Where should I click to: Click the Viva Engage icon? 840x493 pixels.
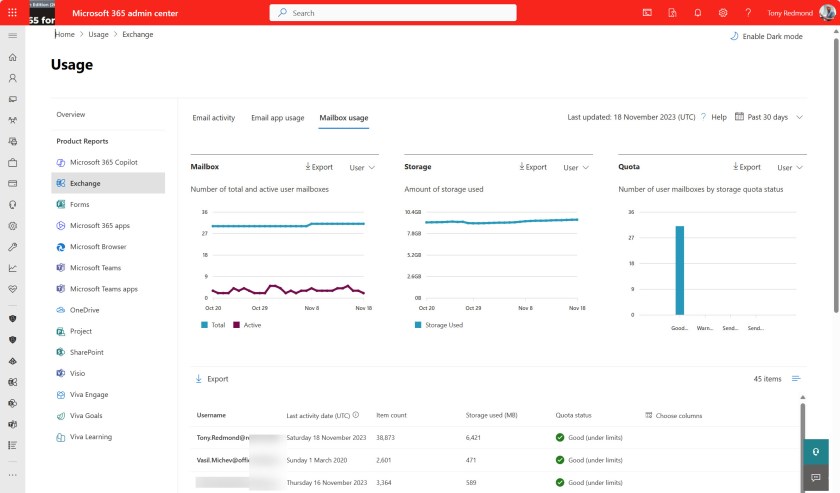[61, 394]
